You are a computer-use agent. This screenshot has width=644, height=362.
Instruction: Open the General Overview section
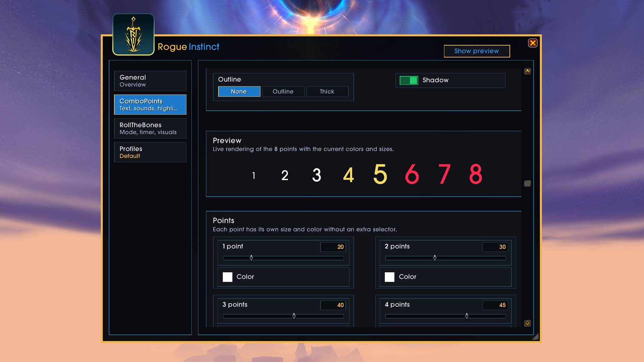pyautogui.click(x=150, y=81)
